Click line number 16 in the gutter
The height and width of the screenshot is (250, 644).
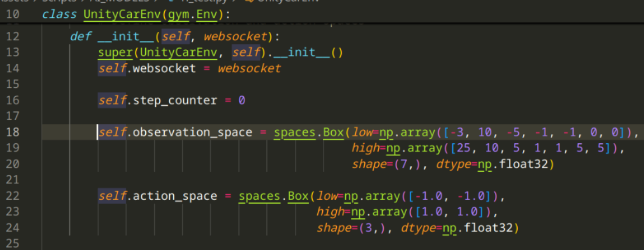[13, 100]
